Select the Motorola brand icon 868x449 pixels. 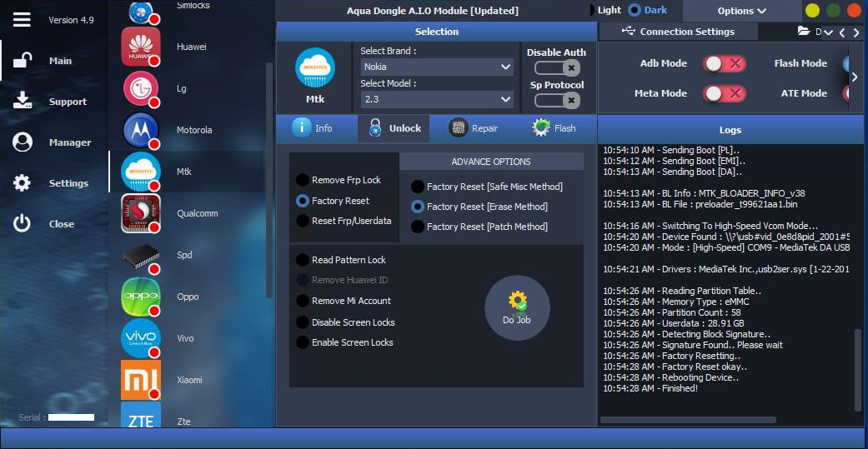[141, 131]
